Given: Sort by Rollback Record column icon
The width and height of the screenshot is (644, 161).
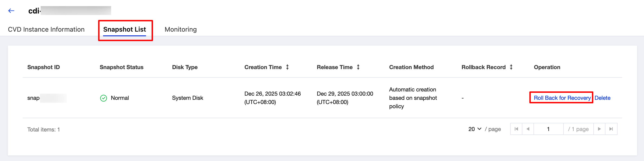Looking at the screenshot, I should (x=511, y=67).
